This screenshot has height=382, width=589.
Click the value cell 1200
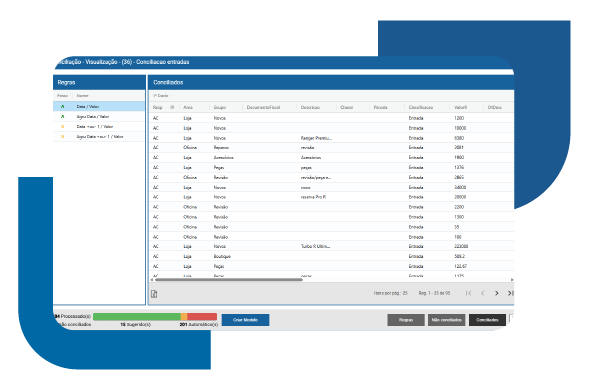point(459,118)
